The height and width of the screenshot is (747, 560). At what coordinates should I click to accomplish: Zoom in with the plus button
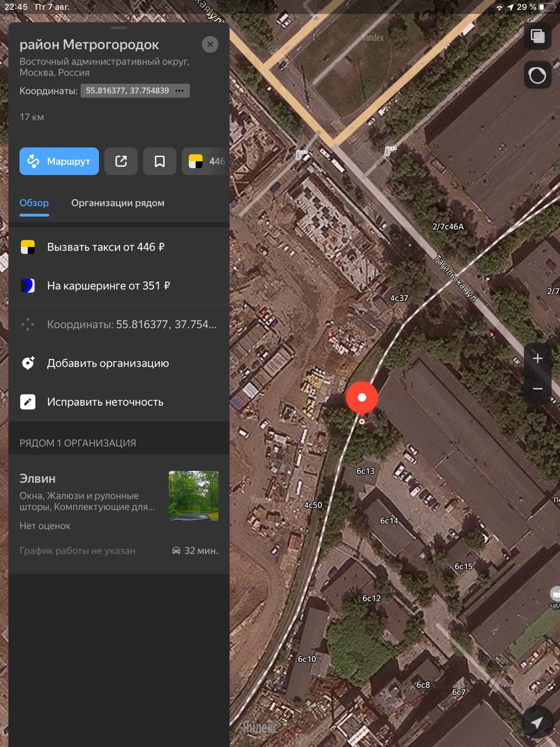pos(537,358)
